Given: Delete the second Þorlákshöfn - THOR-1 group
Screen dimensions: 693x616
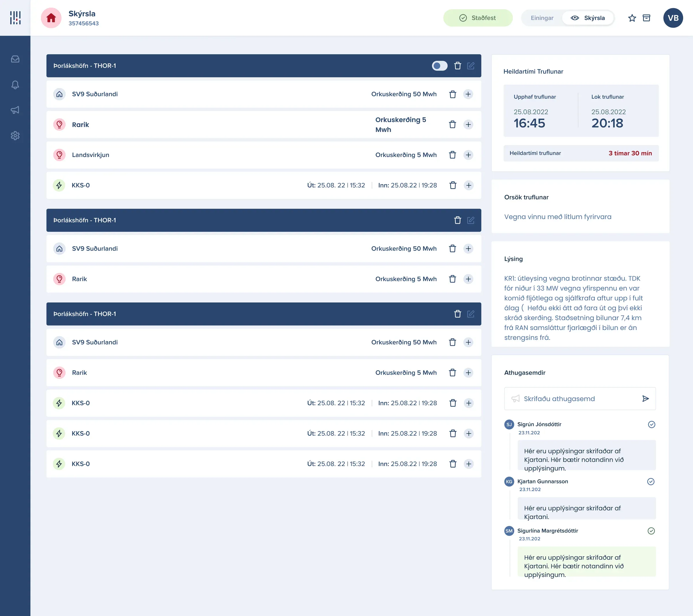Looking at the screenshot, I should coord(457,220).
